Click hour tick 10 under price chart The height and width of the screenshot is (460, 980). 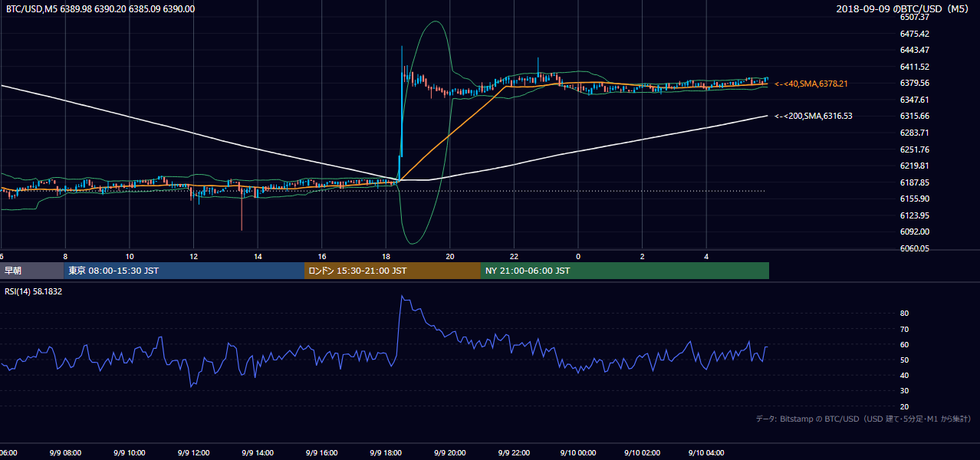(130, 256)
